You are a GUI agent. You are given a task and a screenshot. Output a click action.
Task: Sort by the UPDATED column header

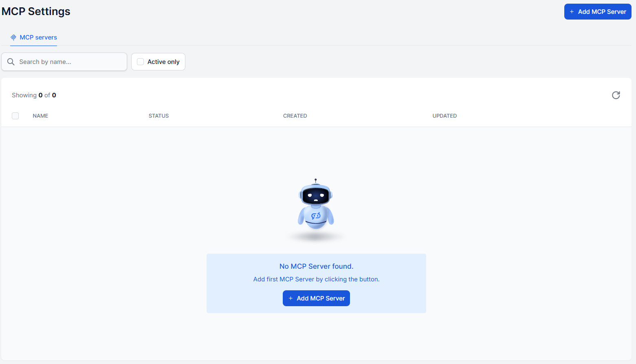click(x=445, y=116)
